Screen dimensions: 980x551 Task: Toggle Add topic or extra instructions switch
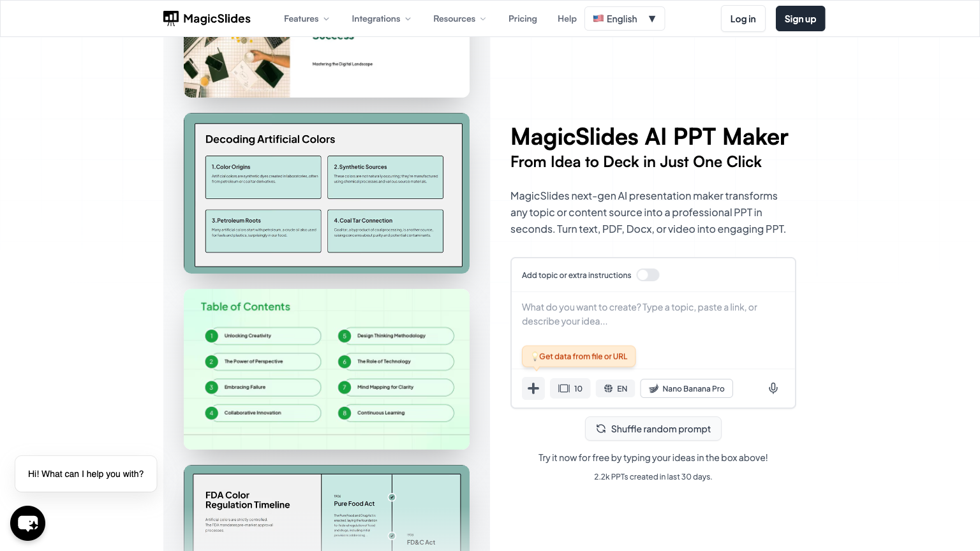pyautogui.click(x=648, y=275)
